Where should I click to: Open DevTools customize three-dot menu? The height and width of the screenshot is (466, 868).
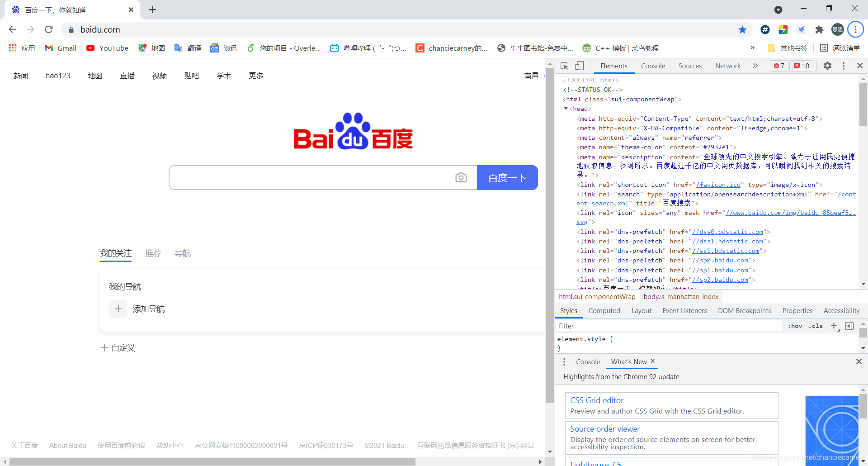[x=844, y=66]
